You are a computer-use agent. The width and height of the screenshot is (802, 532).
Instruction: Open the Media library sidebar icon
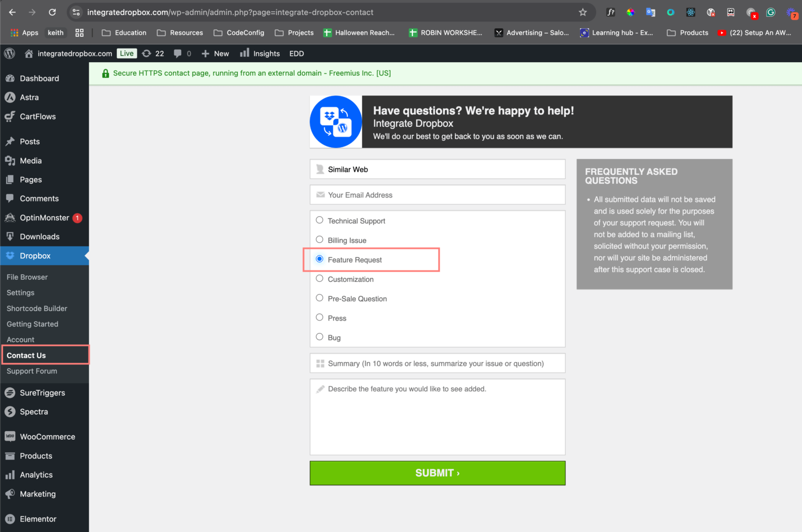[x=10, y=160]
